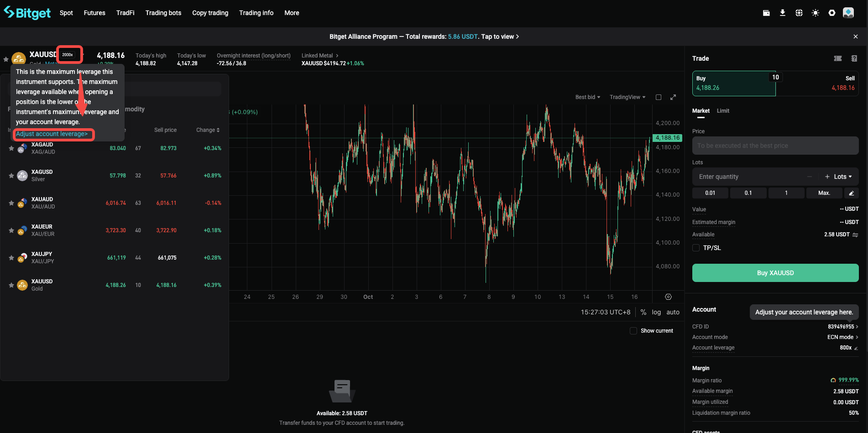This screenshot has height=433, width=868.
Task: Toggle the light theme sun icon
Action: pos(816,13)
